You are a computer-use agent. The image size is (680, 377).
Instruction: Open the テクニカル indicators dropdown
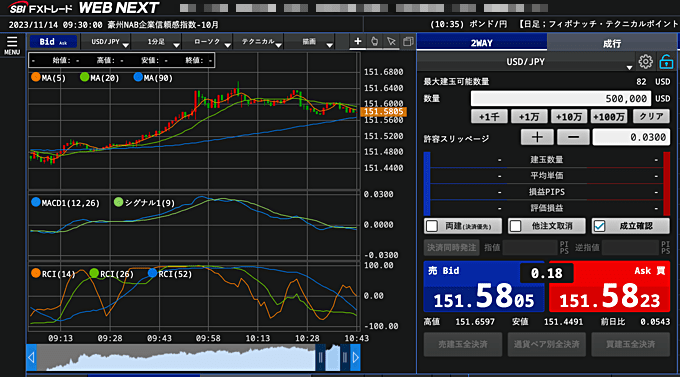(x=259, y=42)
